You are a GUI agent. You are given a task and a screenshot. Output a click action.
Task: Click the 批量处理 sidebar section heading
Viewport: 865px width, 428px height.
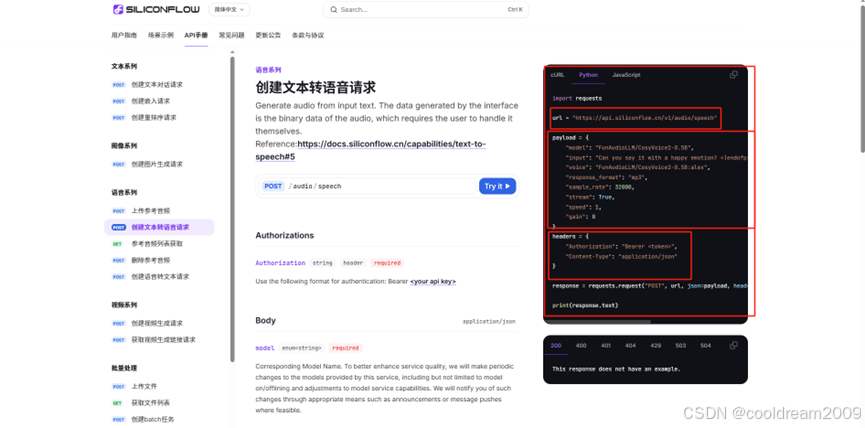[x=124, y=368]
